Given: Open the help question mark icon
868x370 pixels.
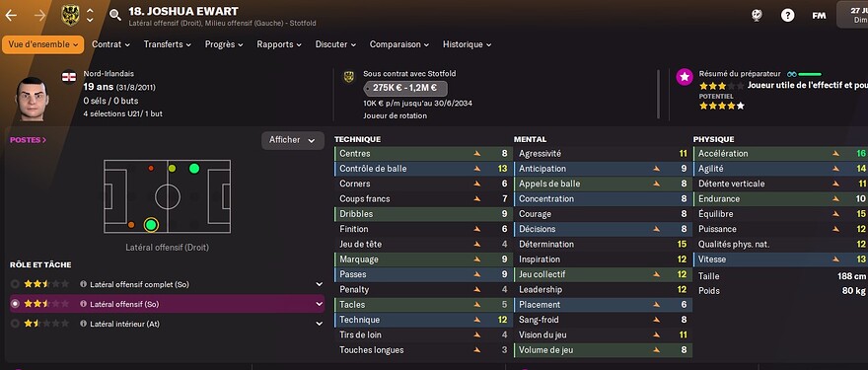Looking at the screenshot, I should point(787,15).
